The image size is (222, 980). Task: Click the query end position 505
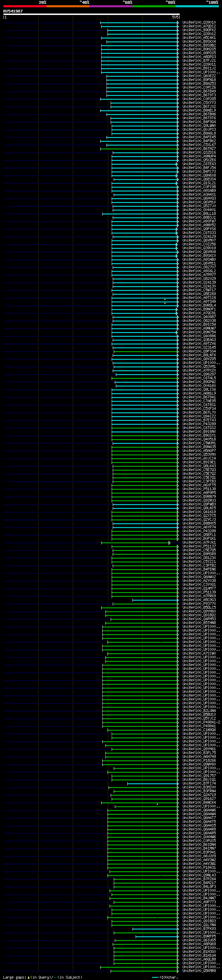coord(175,17)
